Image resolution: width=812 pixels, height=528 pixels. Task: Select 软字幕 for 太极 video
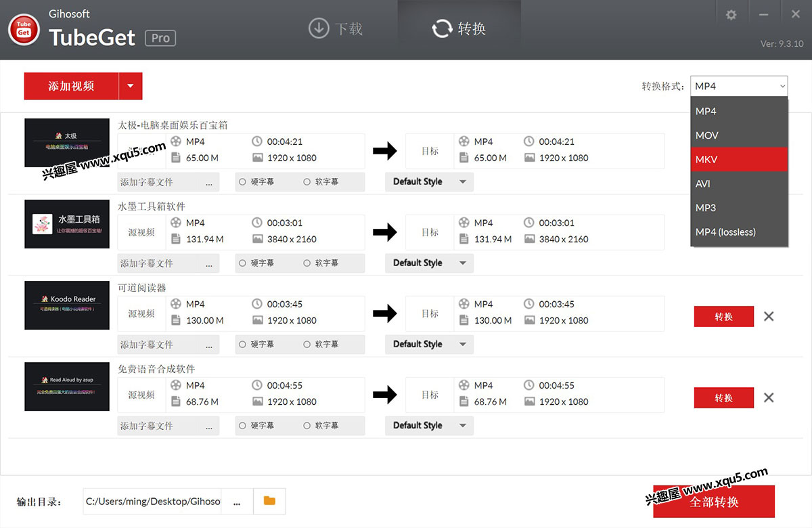[x=321, y=181]
